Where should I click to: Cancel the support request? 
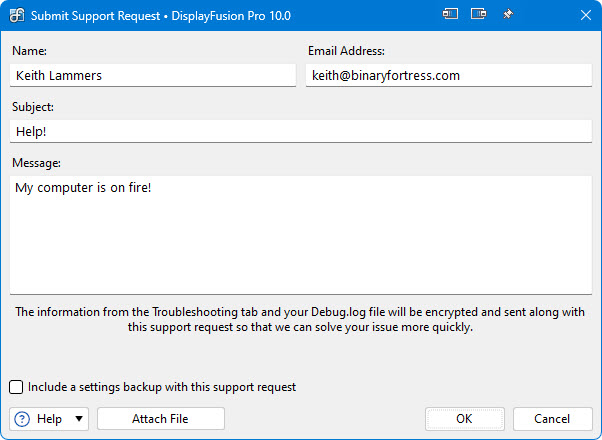(552, 419)
